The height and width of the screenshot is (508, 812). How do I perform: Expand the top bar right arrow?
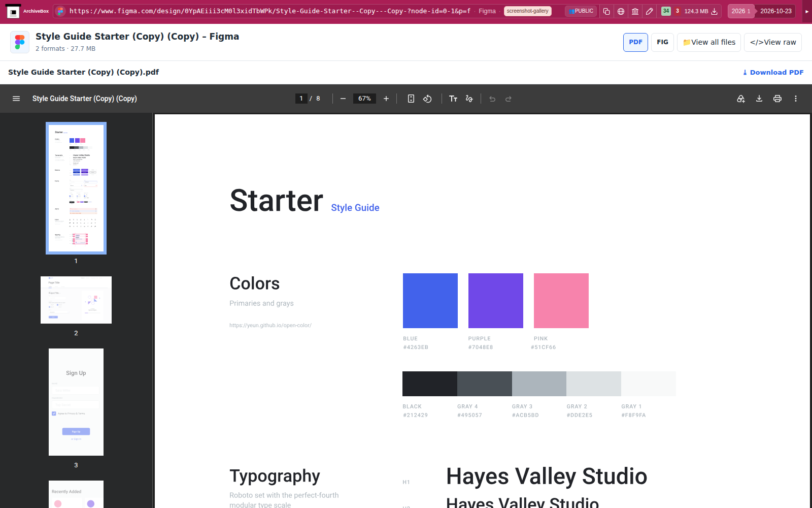(x=807, y=11)
